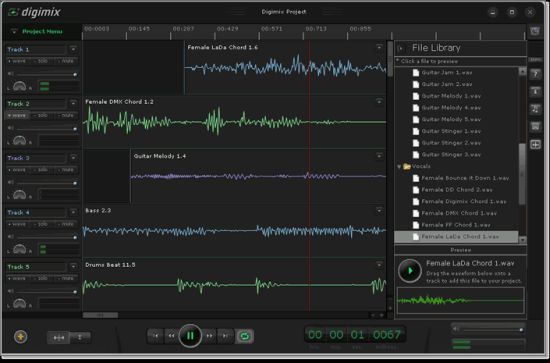Screen dimensions: 550x363
Task: Click the Track 3 pan knob
Action: (x=19, y=195)
